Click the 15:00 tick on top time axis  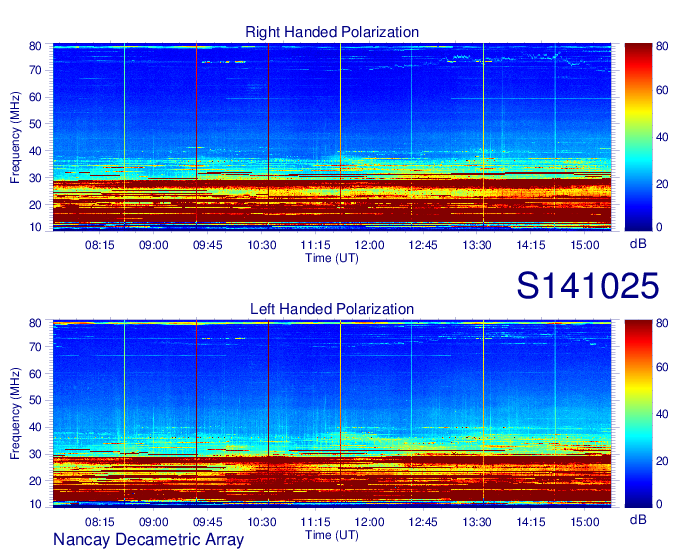click(x=585, y=245)
